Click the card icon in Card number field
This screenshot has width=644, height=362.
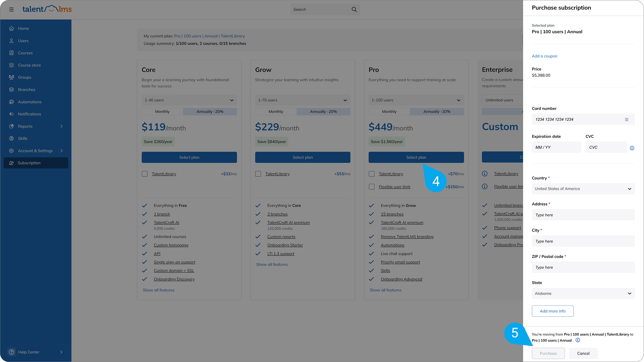[627, 119]
